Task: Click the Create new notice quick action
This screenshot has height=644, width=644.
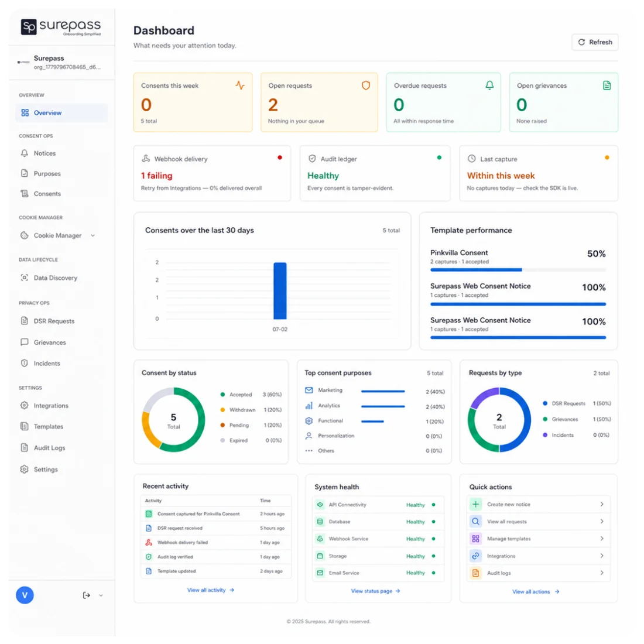Action: pyautogui.click(x=539, y=504)
